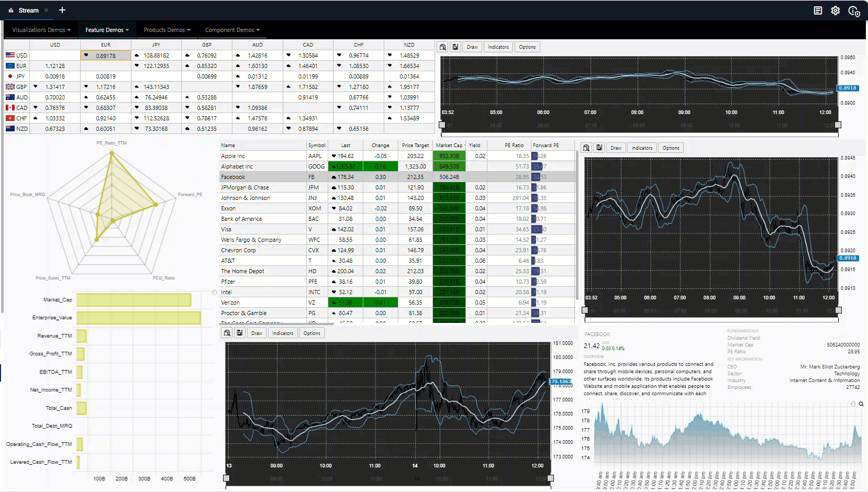
Task: Select the Stream tab
Action: point(28,10)
